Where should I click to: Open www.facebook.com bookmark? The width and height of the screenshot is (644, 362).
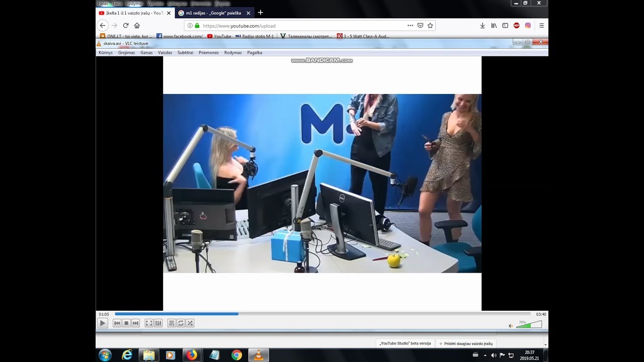pyautogui.click(x=180, y=36)
